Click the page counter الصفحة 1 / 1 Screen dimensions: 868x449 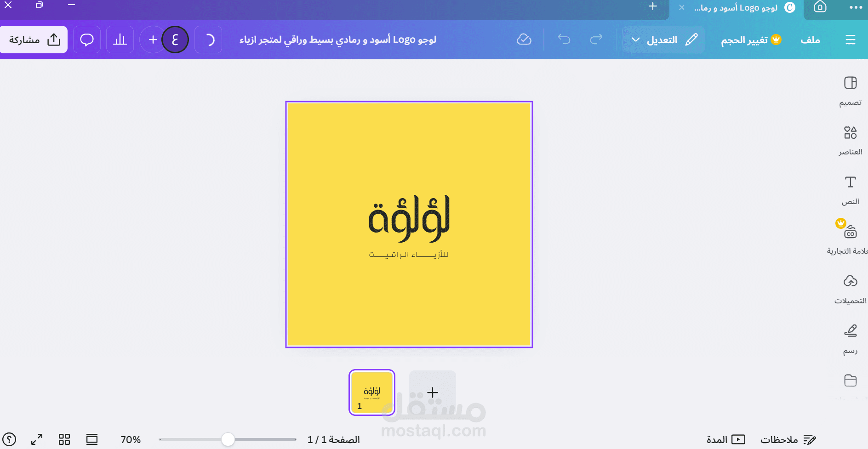coord(334,440)
